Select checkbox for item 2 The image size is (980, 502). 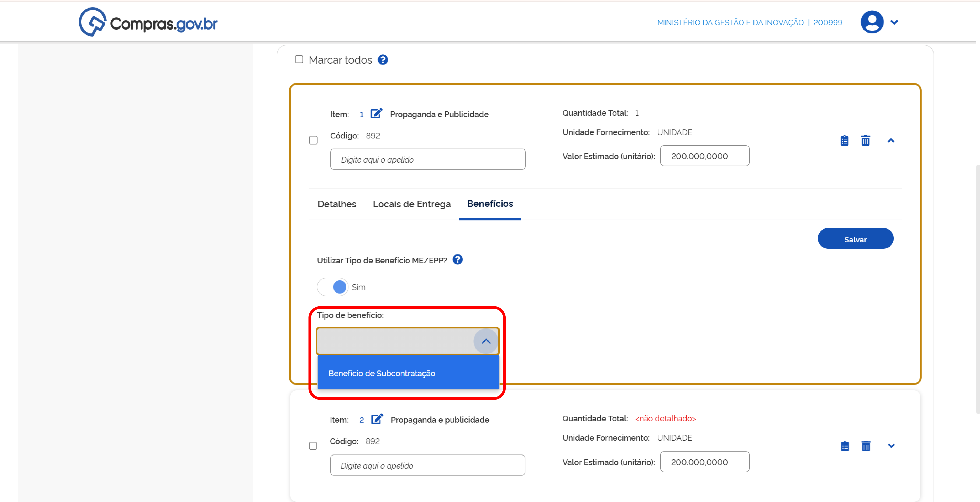(x=313, y=446)
